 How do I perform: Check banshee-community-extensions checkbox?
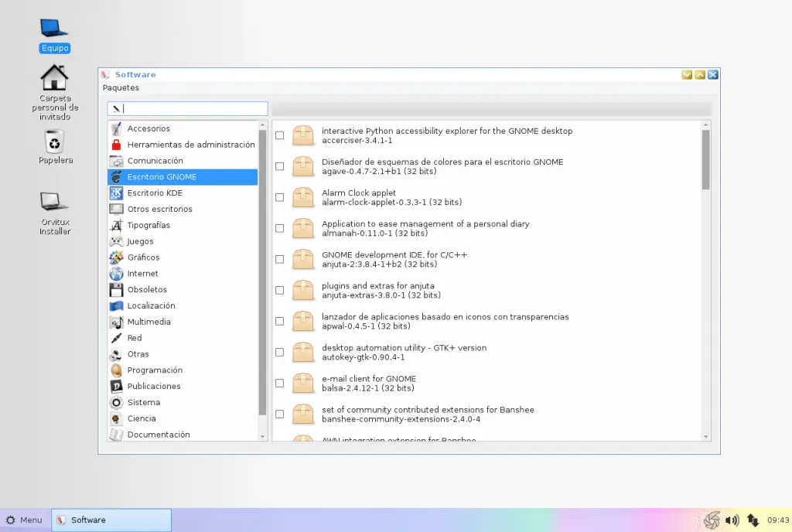tap(279, 414)
